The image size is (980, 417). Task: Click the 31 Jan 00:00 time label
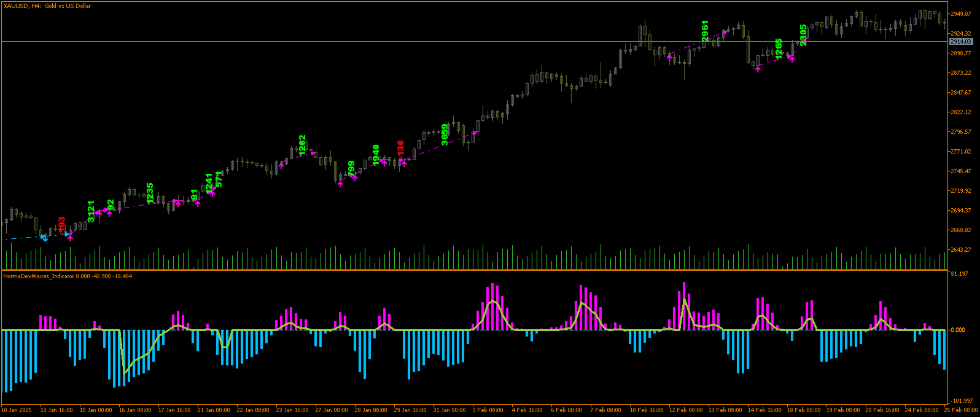coord(449,410)
